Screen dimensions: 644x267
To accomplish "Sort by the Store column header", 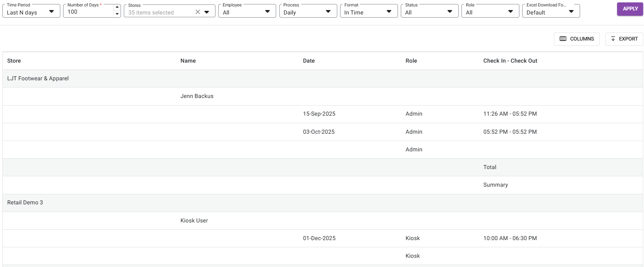I will pyautogui.click(x=14, y=61).
